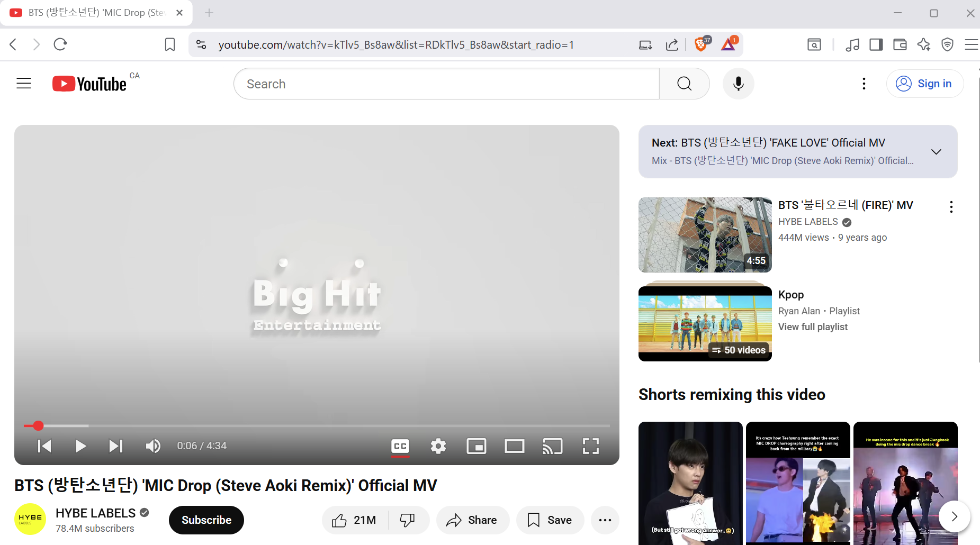Open the Brave VPN shield icon
Screen dimensions: 980x545
click(x=948, y=44)
